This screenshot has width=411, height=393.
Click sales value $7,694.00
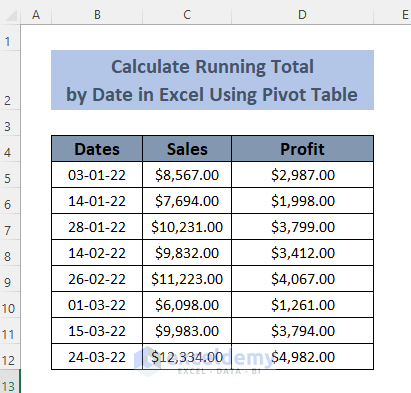187,201
